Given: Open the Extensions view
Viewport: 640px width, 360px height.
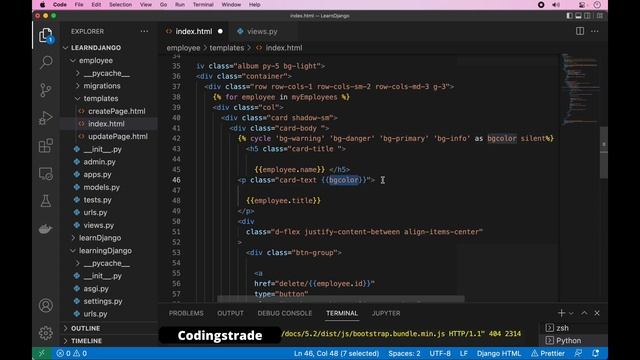Looking at the screenshot, I should point(46,146).
